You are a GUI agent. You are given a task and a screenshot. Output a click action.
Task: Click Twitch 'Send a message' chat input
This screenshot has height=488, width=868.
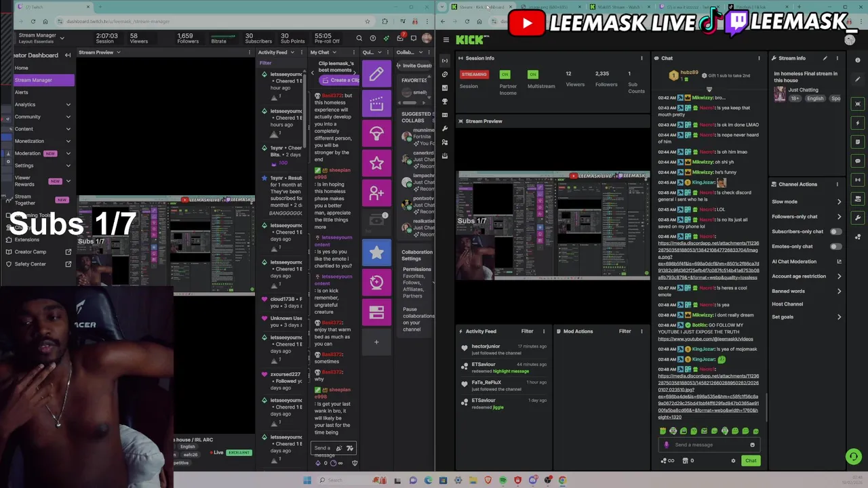(333, 448)
